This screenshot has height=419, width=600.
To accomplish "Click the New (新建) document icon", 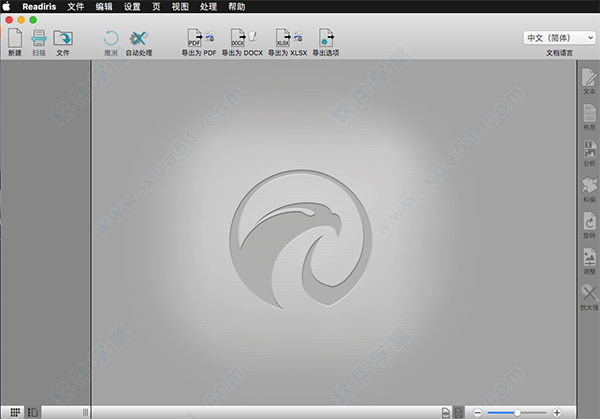I will click(15, 38).
